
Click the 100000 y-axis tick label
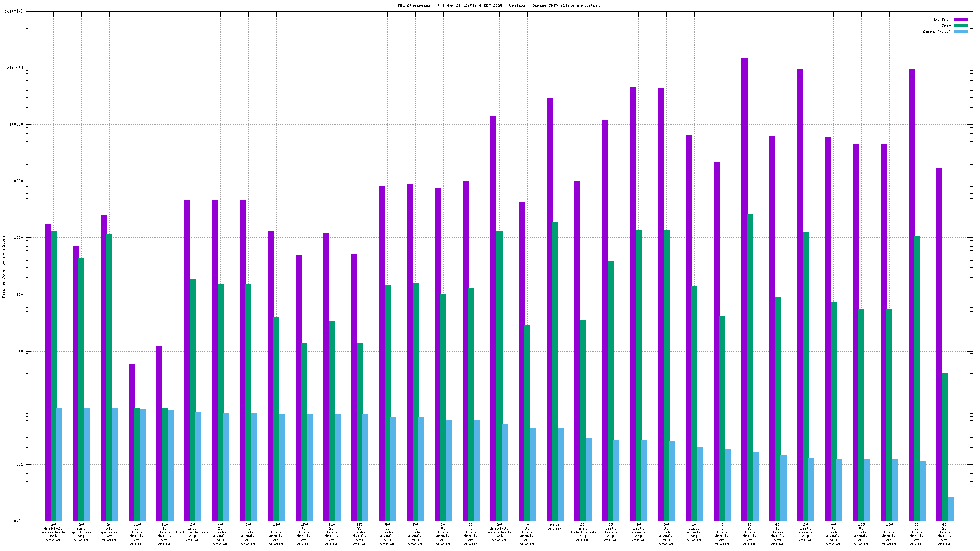click(17, 124)
